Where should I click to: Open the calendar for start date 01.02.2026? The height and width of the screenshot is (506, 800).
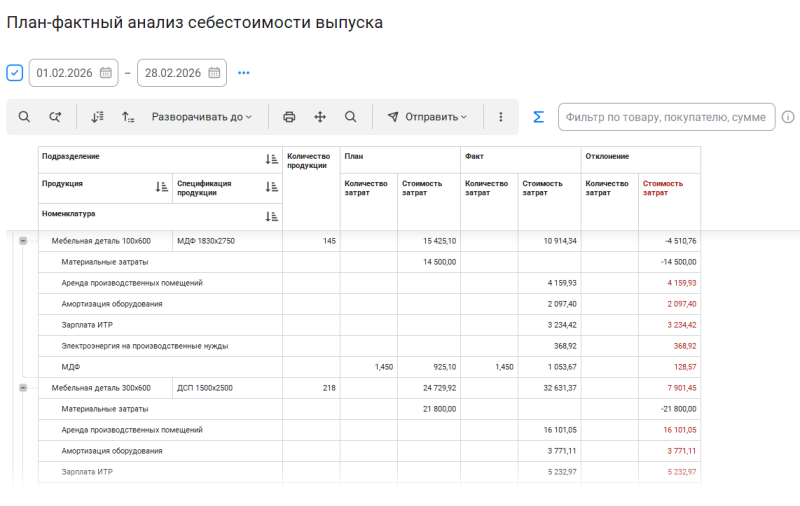pos(106,73)
